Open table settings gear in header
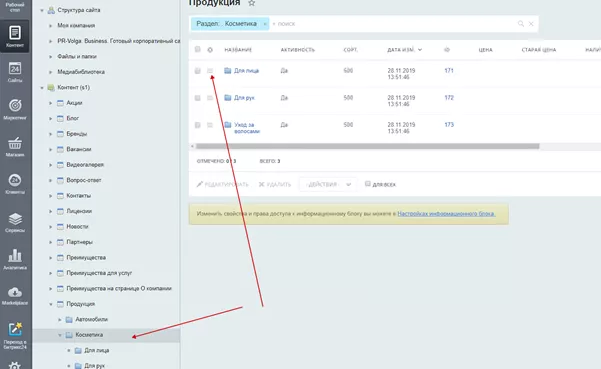The width and height of the screenshot is (601, 369). (x=210, y=50)
